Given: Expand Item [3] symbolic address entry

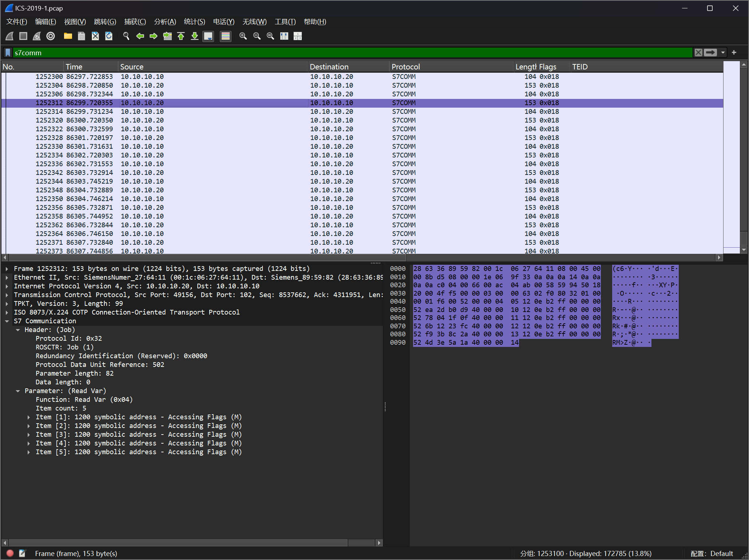Looking at the screenshot, I should (29, 435).
